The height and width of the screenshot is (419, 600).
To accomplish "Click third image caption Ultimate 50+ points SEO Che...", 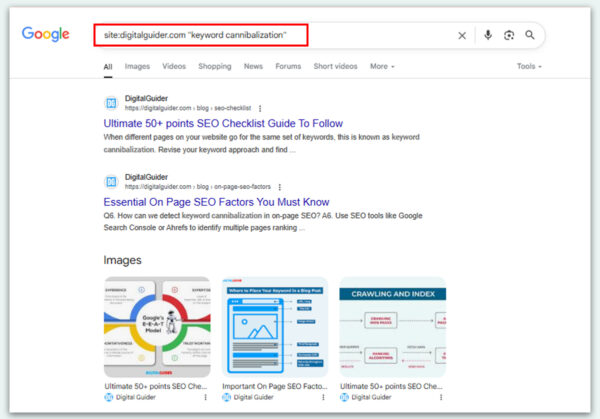I will pyautogui.click(x=391, y=386).
